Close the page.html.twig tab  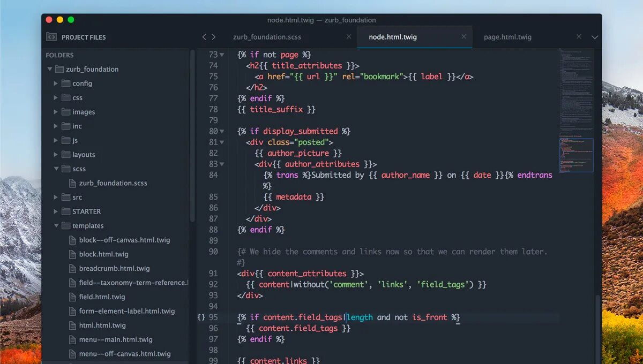pos(579,37)
